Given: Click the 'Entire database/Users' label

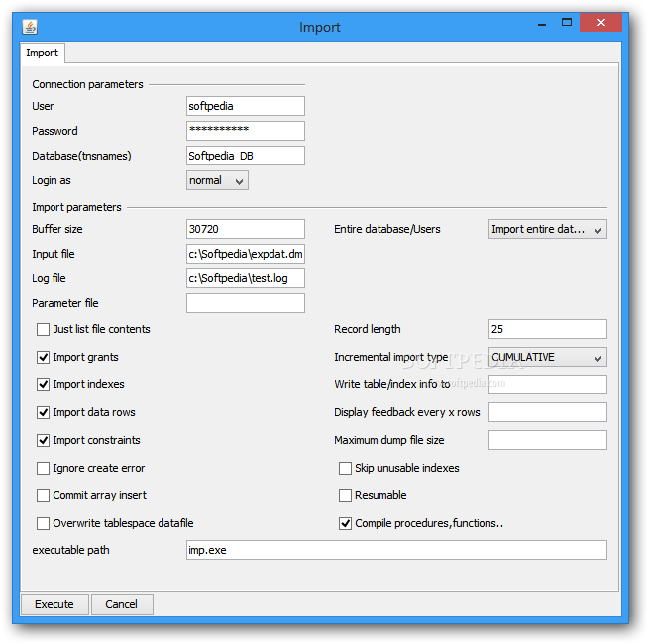Looking at the screenshot, I should (387, 229).
